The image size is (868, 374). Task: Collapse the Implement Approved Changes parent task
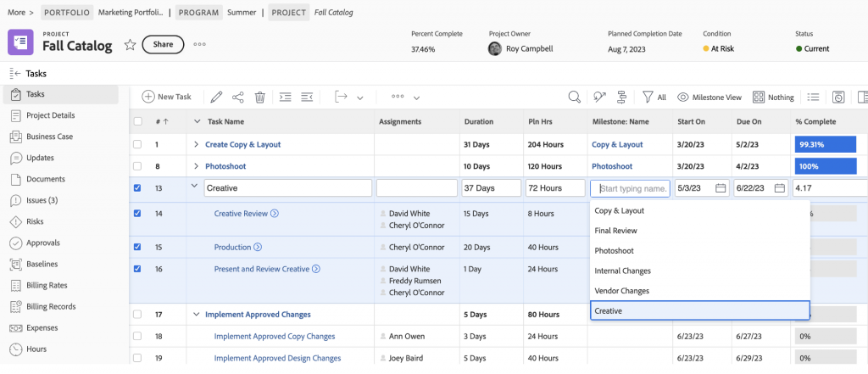197,315
